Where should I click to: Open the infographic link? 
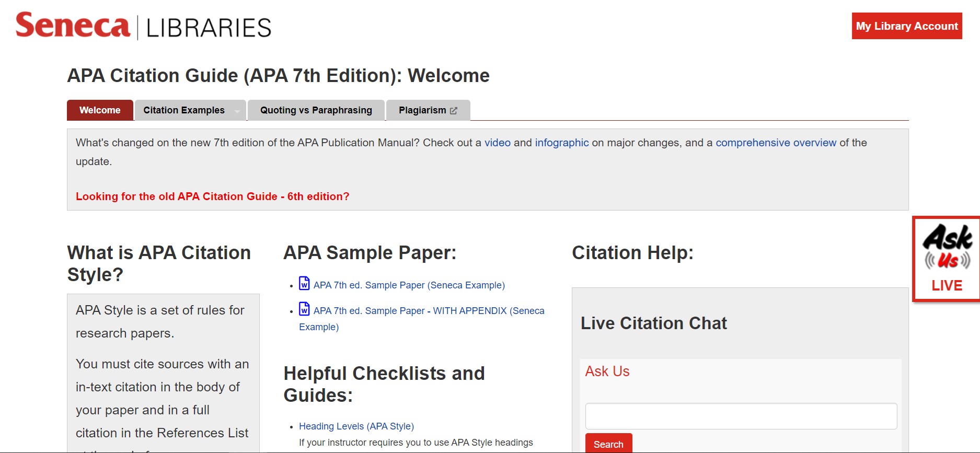pos(562,143)
